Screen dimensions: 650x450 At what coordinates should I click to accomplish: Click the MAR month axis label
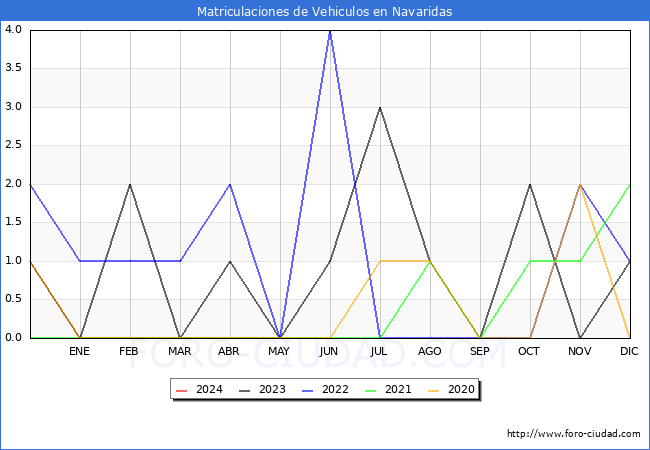(x=179, y=351)
